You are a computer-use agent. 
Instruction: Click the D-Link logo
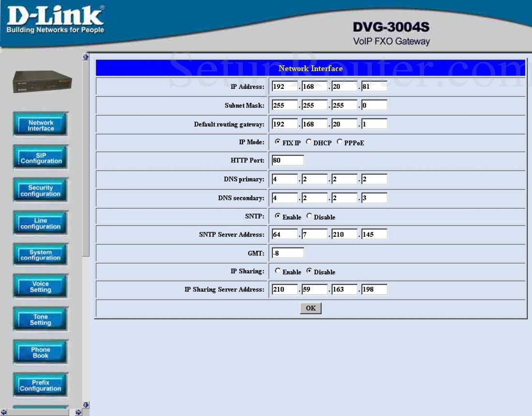[x=53, y=16]
